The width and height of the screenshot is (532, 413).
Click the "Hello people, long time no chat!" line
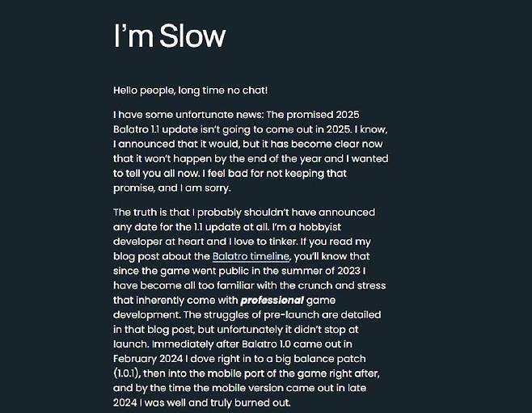click(x=190, y=91)
